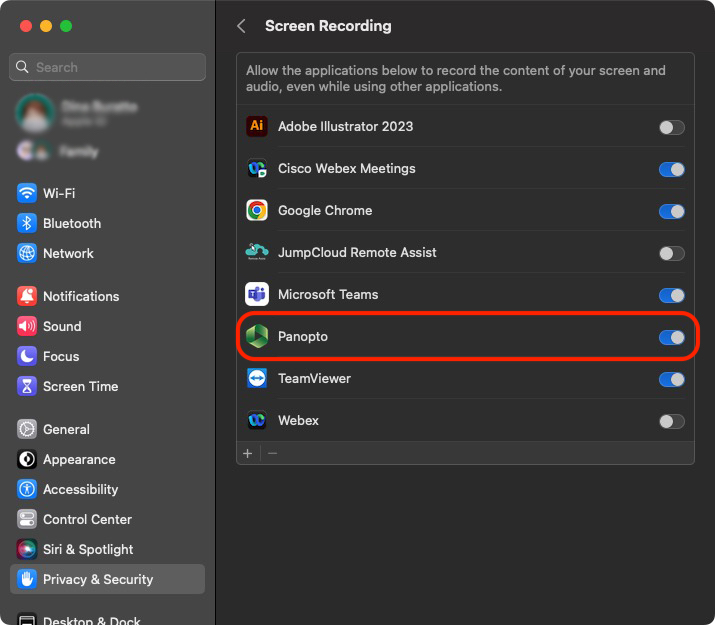Click the Google Chrome label text

(x=325, y=210)
